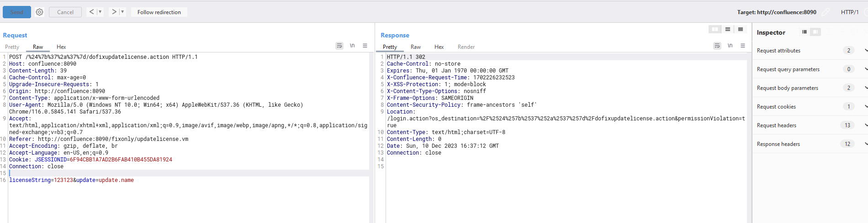Open Request editor hamburger menu
This screenshot has width=868, height=223.
(x=365, y=46)
